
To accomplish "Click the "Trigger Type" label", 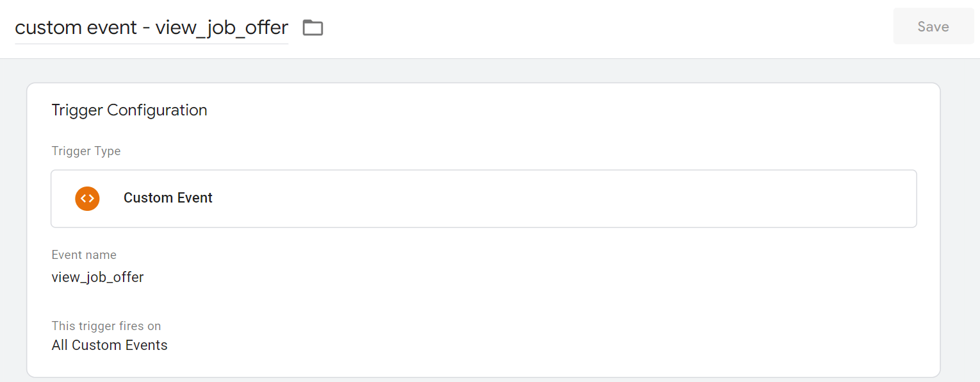I will (86, 151).
